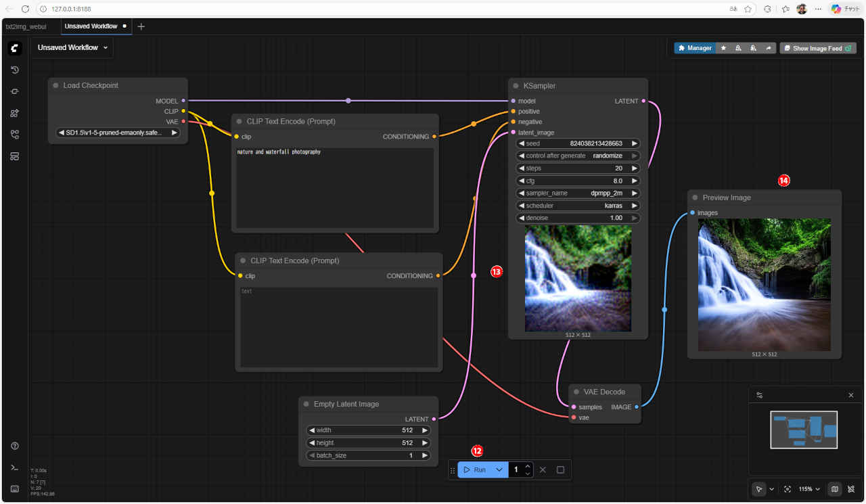The image size is (866, 504).
Task: Toggle the minimap button in bottom toolbar
Action: (x=835, y=489)
